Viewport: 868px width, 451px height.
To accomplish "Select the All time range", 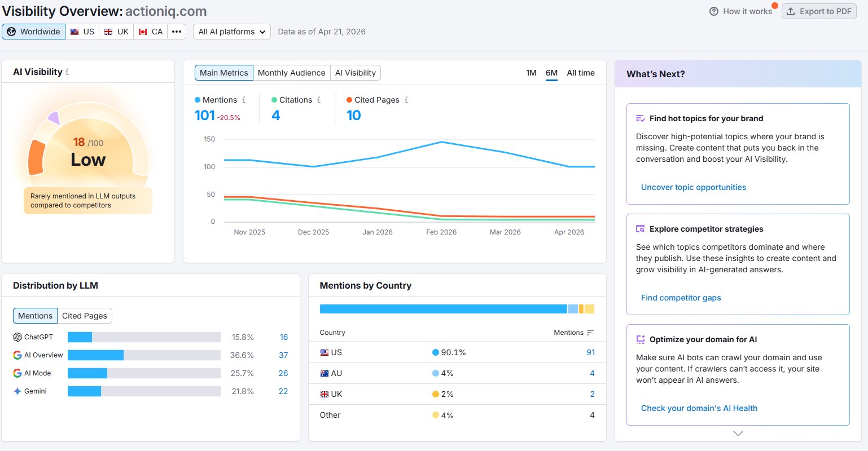I will coord(581,73).
